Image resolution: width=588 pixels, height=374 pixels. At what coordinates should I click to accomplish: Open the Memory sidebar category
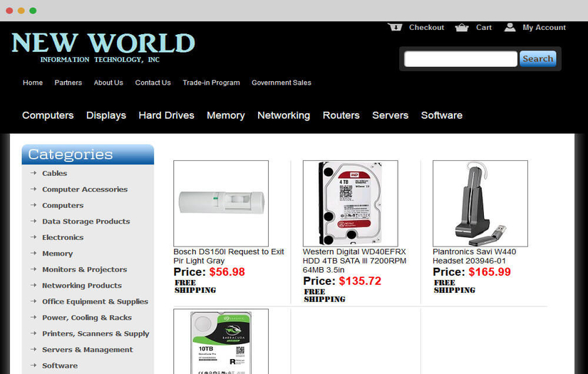coord(58,254)
